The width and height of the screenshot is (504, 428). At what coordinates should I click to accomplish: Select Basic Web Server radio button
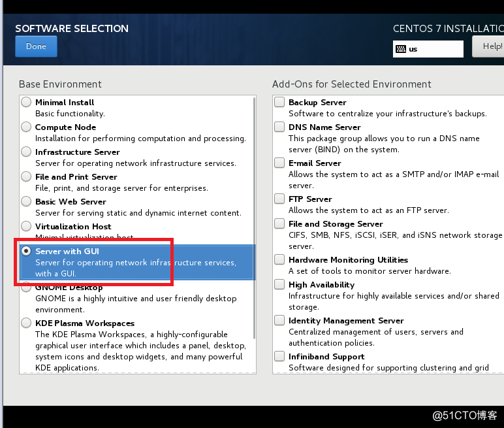[x=26, y=201]
